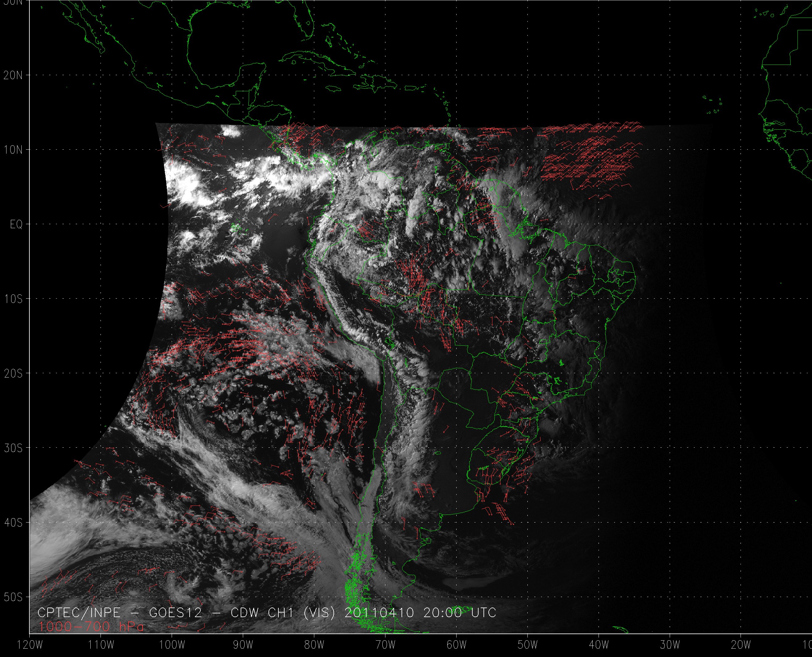Click the 60W longitude label
The width and height of the screenshot is (812, 657).
tap(457, 645)
